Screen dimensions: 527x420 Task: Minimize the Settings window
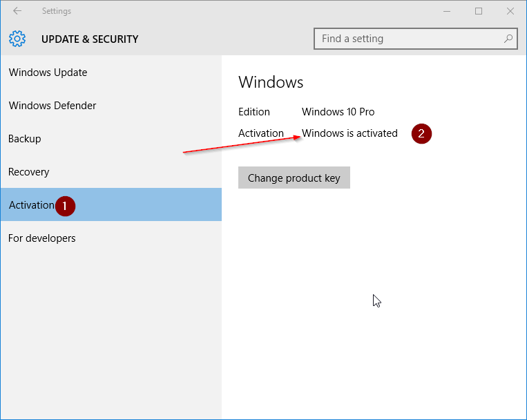pyautogui.click(x=447, y=11)
